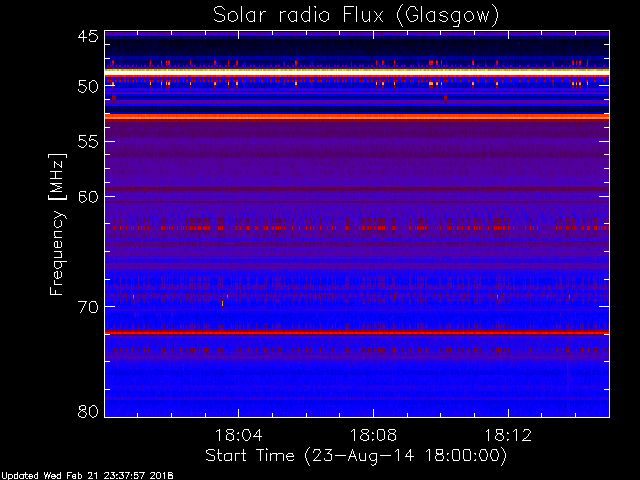
Task: Click the 80 MHz frequency tick label
Action: (87, 411)
